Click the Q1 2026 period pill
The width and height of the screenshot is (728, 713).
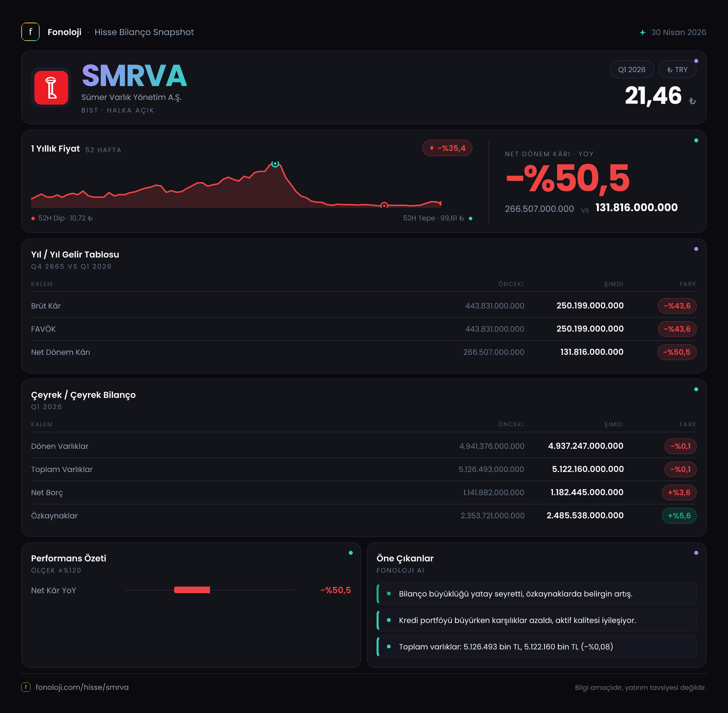pyautogui.click(x=632, y=70)
